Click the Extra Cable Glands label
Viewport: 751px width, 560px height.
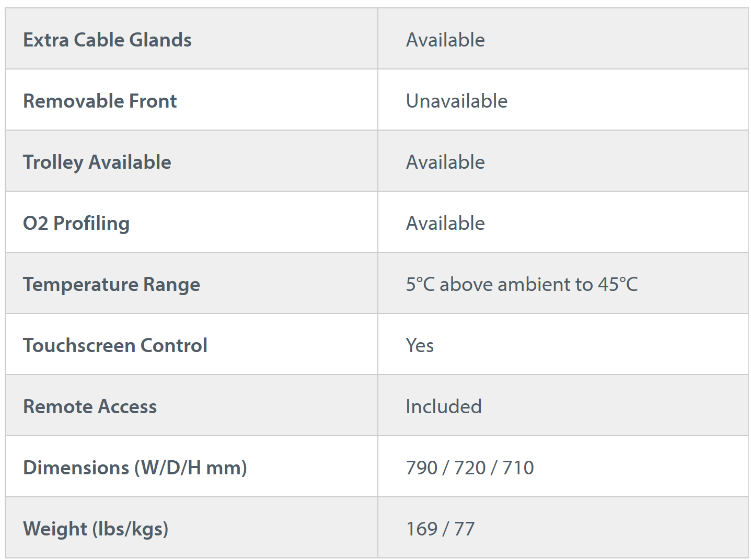click(x=107, y=40)
